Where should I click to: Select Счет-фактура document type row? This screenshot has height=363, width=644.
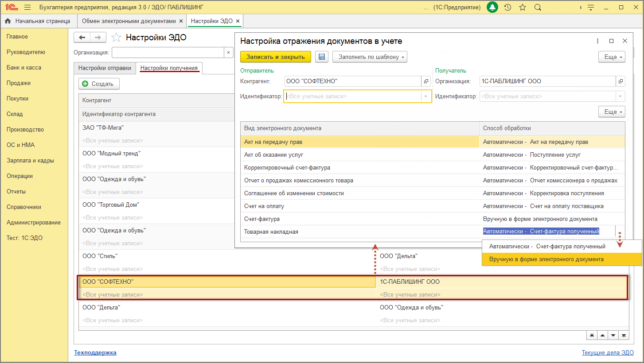click(x=433, y=219)
